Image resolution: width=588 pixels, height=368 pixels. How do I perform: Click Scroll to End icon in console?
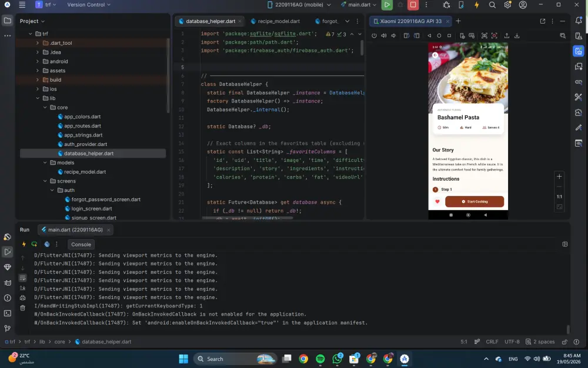click(22, 288)
